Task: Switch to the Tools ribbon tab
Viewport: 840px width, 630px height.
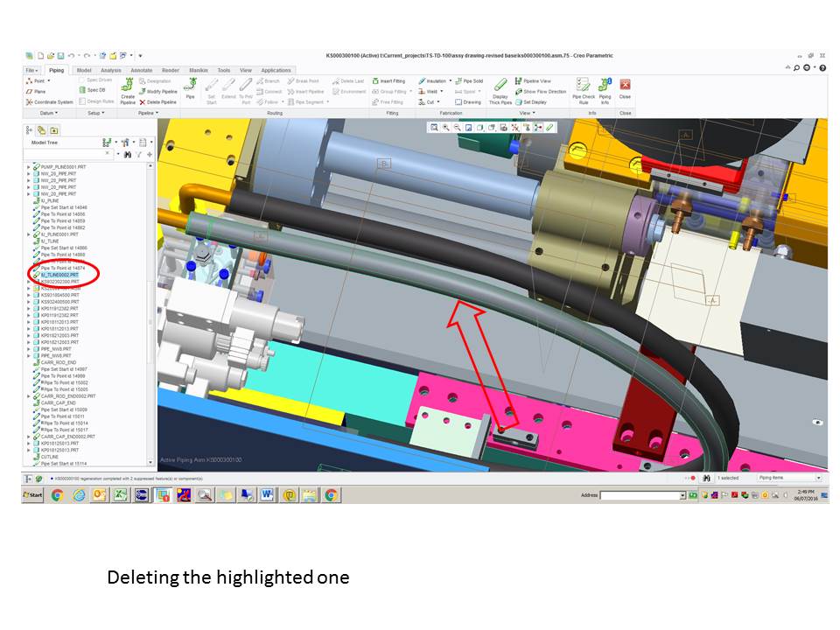Action: click(223, 70)
